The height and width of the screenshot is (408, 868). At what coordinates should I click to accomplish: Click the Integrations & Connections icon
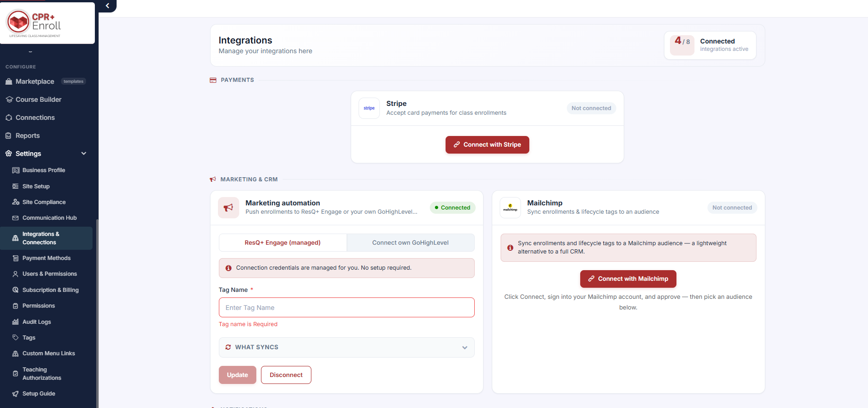[15, 238]
